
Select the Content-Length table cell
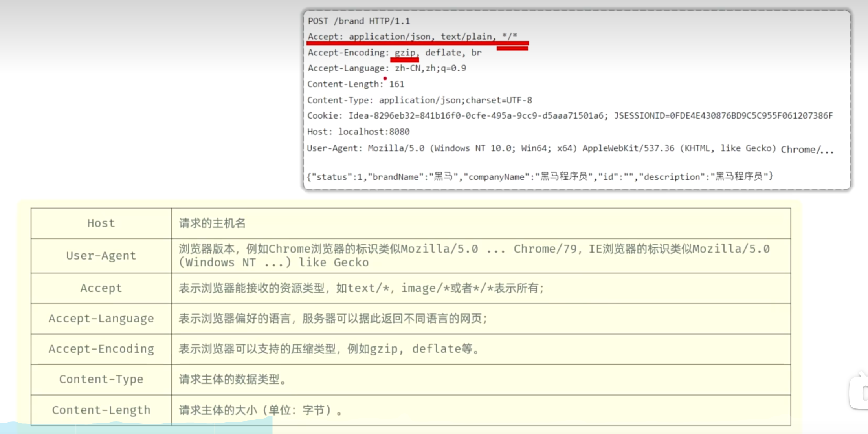tap(101, 410)
